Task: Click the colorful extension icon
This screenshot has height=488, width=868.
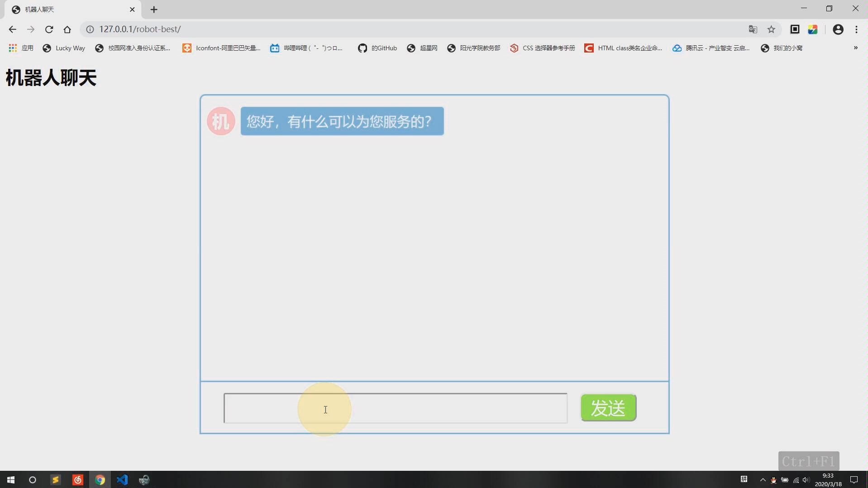Action: coord(813,29)
